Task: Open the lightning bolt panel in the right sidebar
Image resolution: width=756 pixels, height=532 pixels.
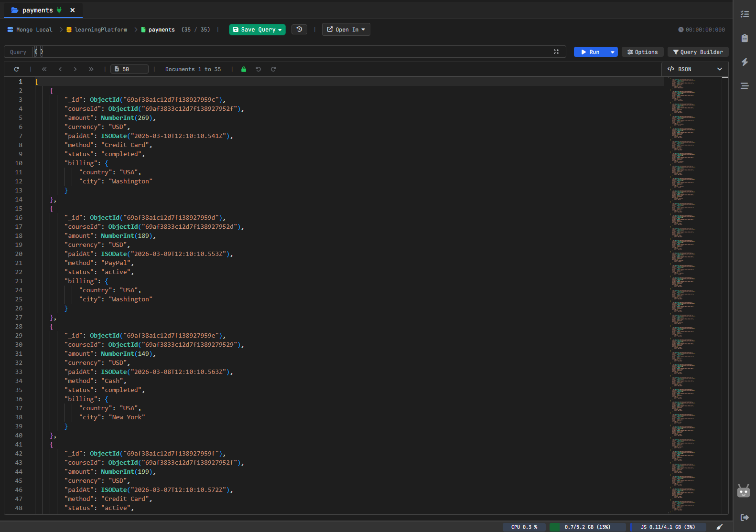Action: pos(745,62)
